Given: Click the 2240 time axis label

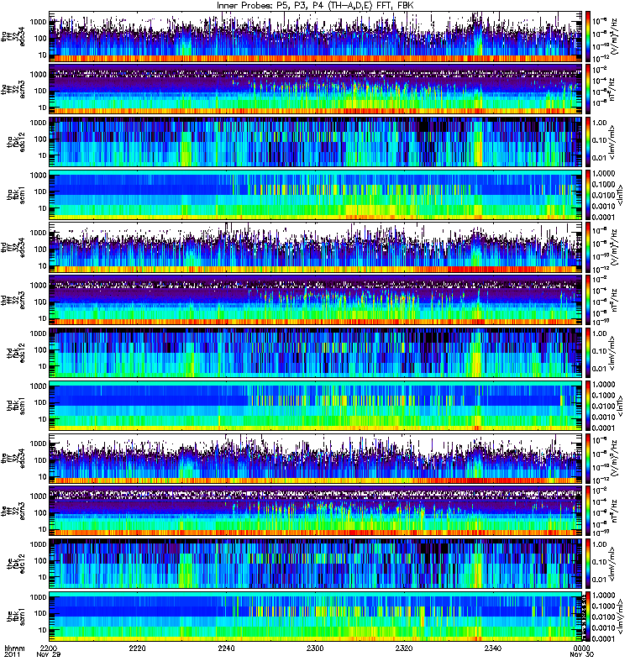Looking at the screenshot, I should tap(226, 648).
